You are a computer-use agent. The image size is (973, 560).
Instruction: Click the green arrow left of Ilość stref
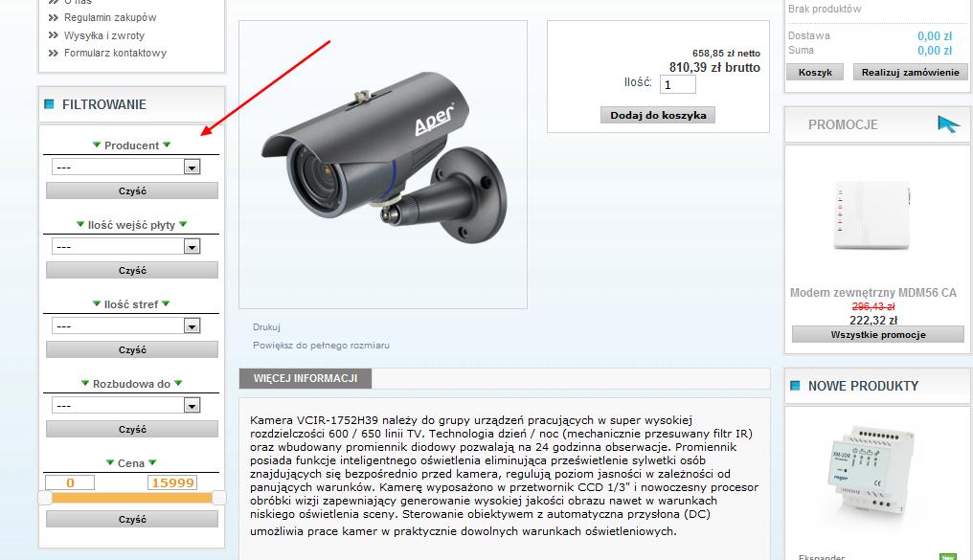pyautogui.click(x=96, y=303)
